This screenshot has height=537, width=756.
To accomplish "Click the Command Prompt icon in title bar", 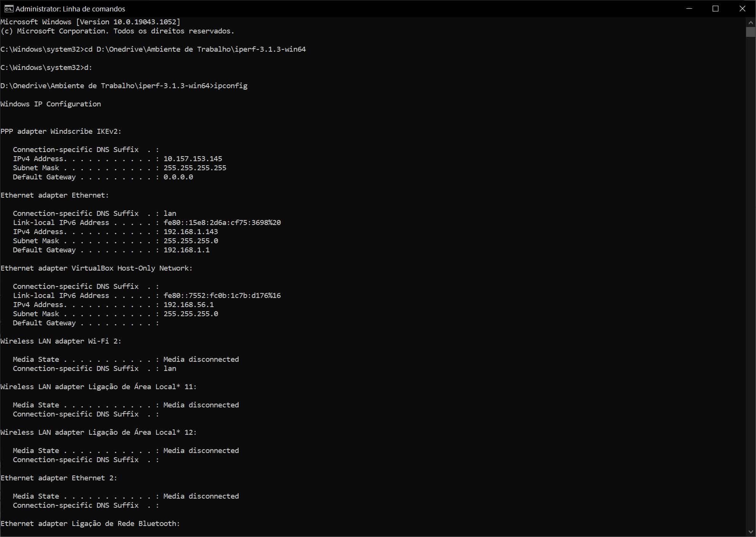I will coord(8,8).
